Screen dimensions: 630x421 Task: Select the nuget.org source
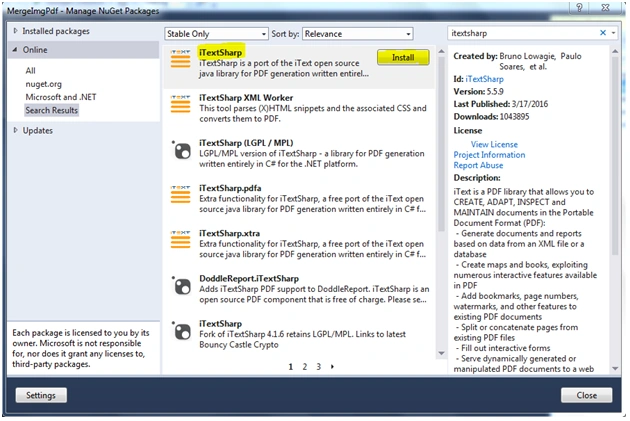[43, 84]
